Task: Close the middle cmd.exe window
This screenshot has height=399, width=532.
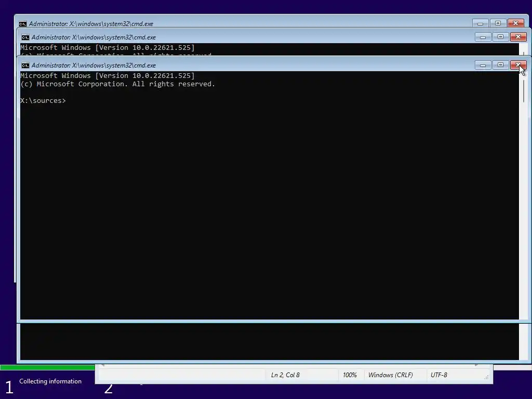Action: [x=518, y=37]
